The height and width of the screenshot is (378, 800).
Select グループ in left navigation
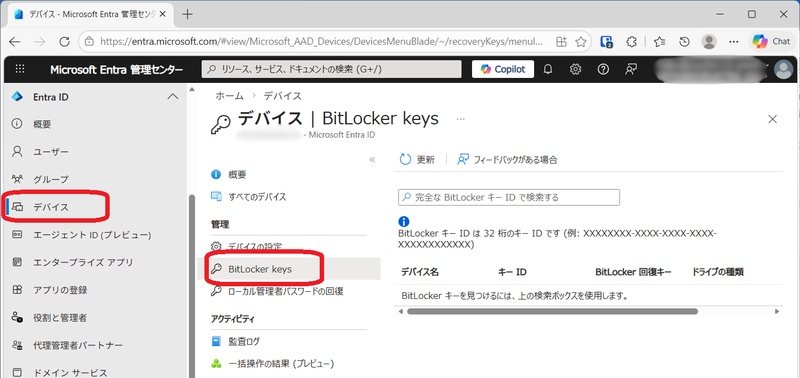coord(51,180)
